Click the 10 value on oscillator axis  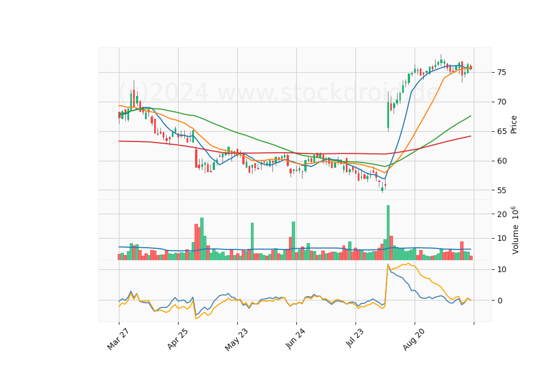(x=502, y=269)
